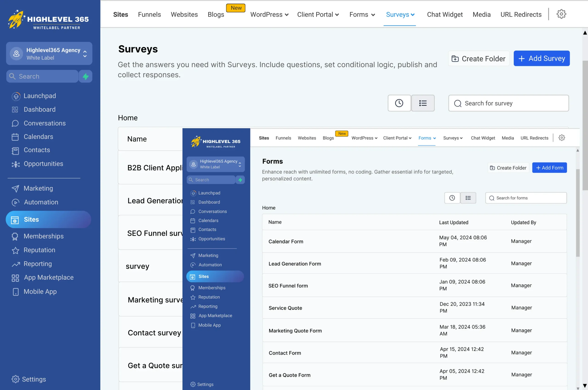Switch surveys to recent clock view
The width and height of the screenshot is (588, 390).
[x=399, y=103]
